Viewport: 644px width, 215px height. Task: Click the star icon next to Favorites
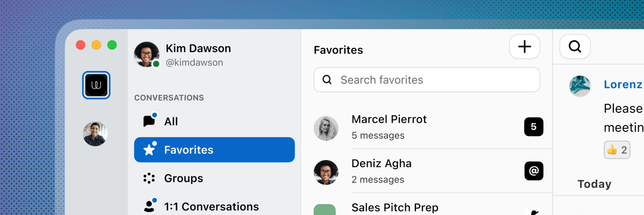[149, 150]
